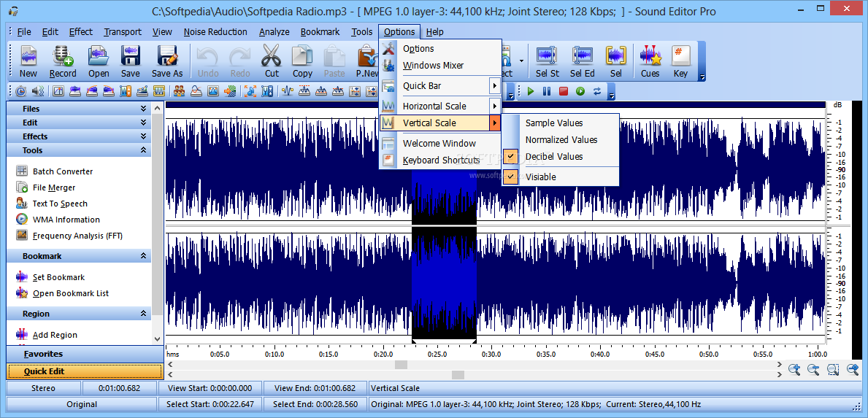Open File Merger tool
Screen dimensions: 868x418
[54, 187]
